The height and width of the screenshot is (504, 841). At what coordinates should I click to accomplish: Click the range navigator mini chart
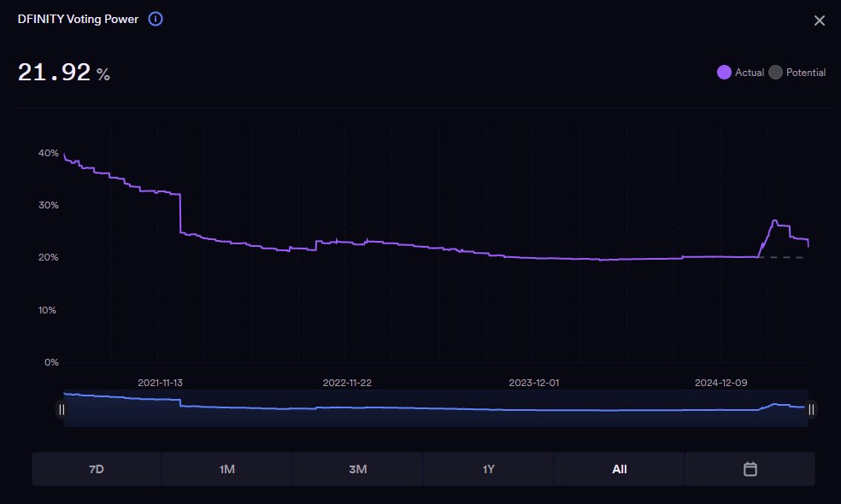click(436, 408)
